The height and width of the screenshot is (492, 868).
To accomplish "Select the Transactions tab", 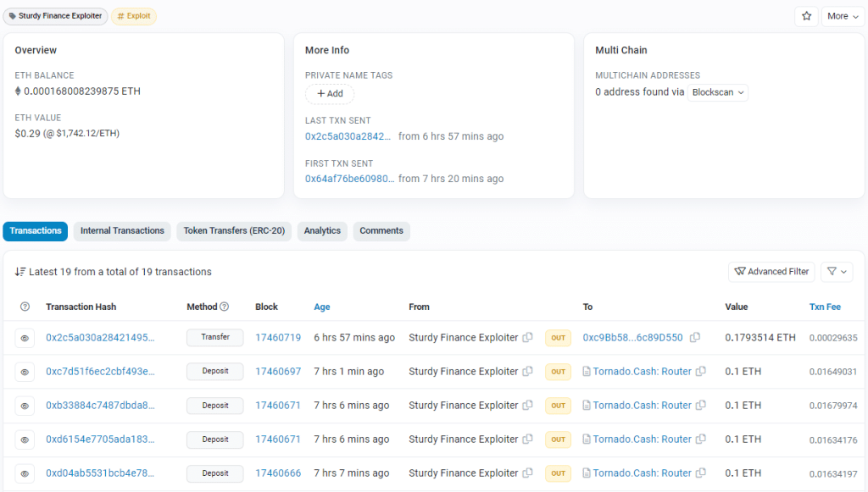I will point(36,231).
